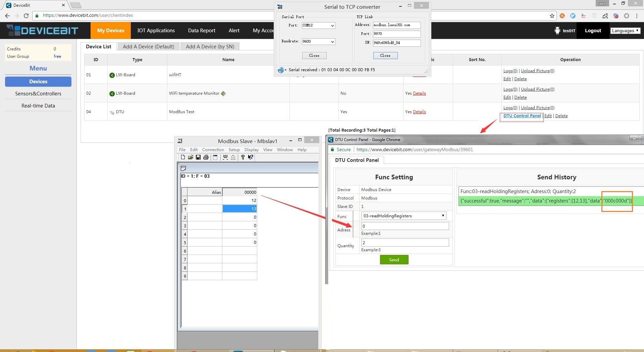Click About question-mark icon in Modbus Slave toolbar
Image resolution: width=644 pixels, height=352 pixels.
[243, 157]
